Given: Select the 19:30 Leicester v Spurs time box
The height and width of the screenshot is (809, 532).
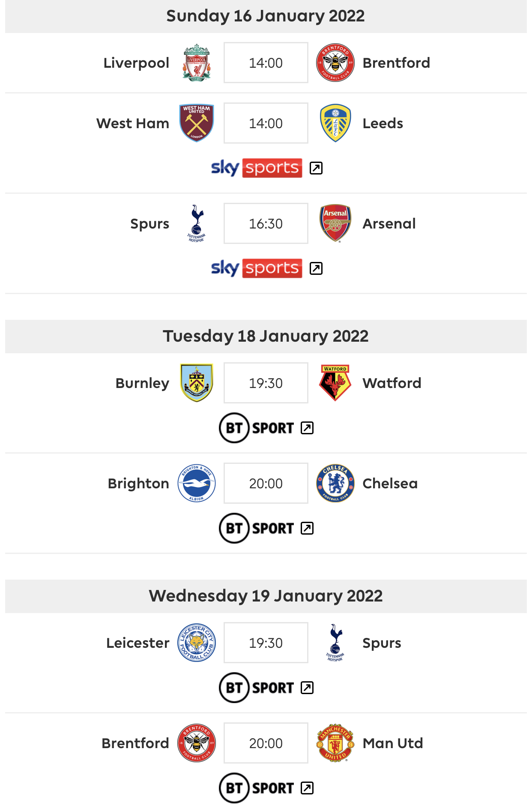Looking at the screenshot, I should (x=266, y=643).
